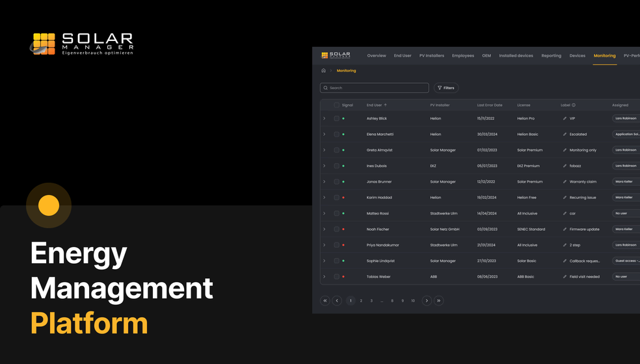Expand the Jonas Brunner row

325,181
